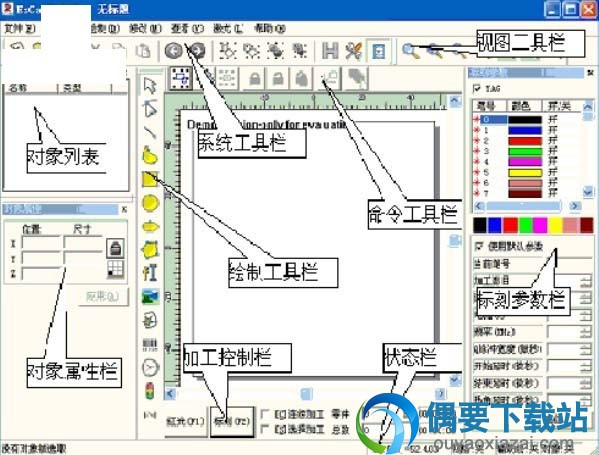
Task: Select the Line drawing tool
Action: click(150, 132)
